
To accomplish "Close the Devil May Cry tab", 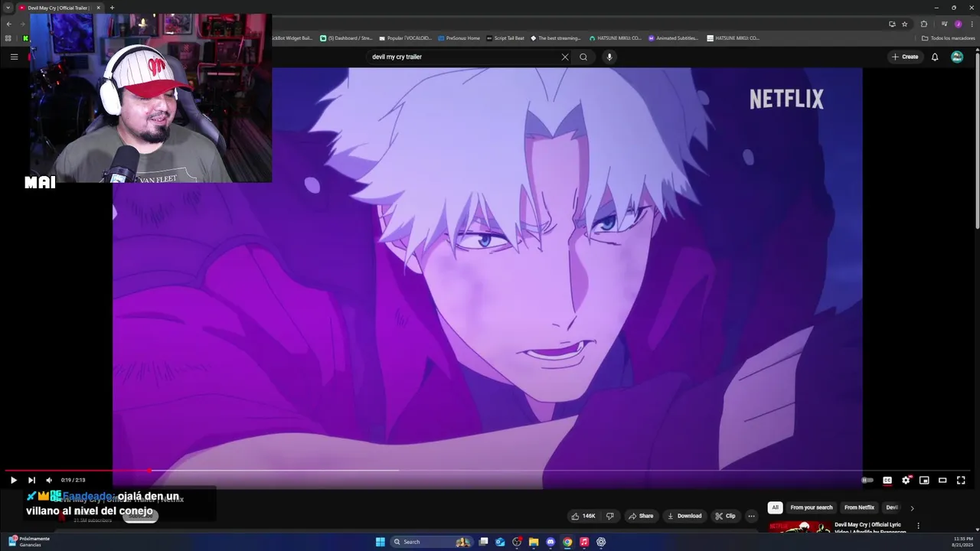I will coord(98,8).
